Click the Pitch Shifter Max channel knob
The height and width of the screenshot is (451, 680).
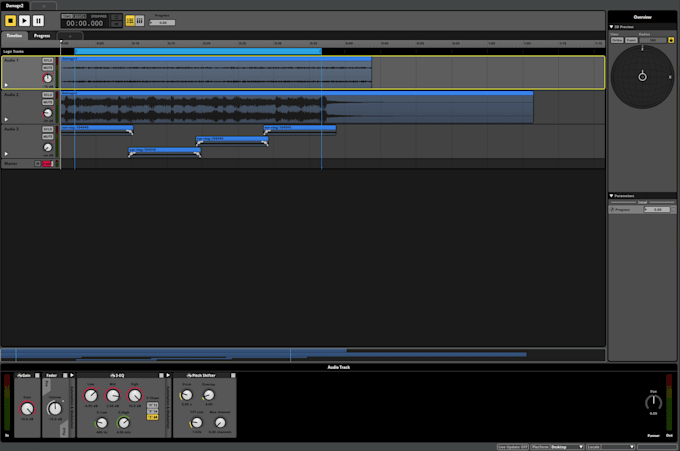(220, 423)
